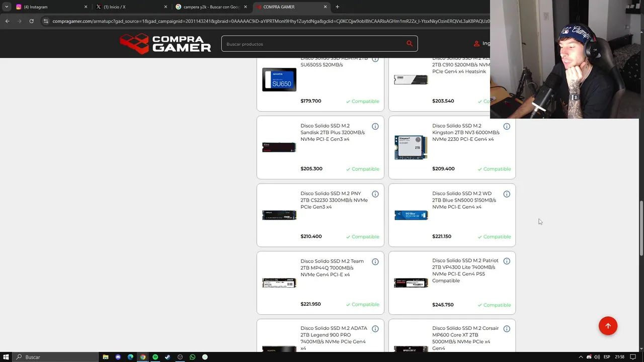Select WD Blue SN5000 product image

pos(411,215)
